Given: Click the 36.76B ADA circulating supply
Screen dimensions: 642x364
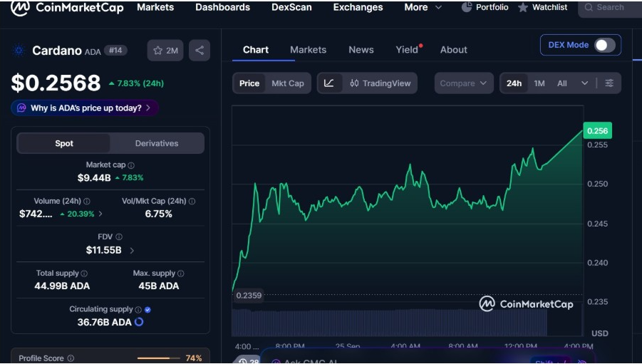Looking at the screenshot, I should (x=105, y=322).
